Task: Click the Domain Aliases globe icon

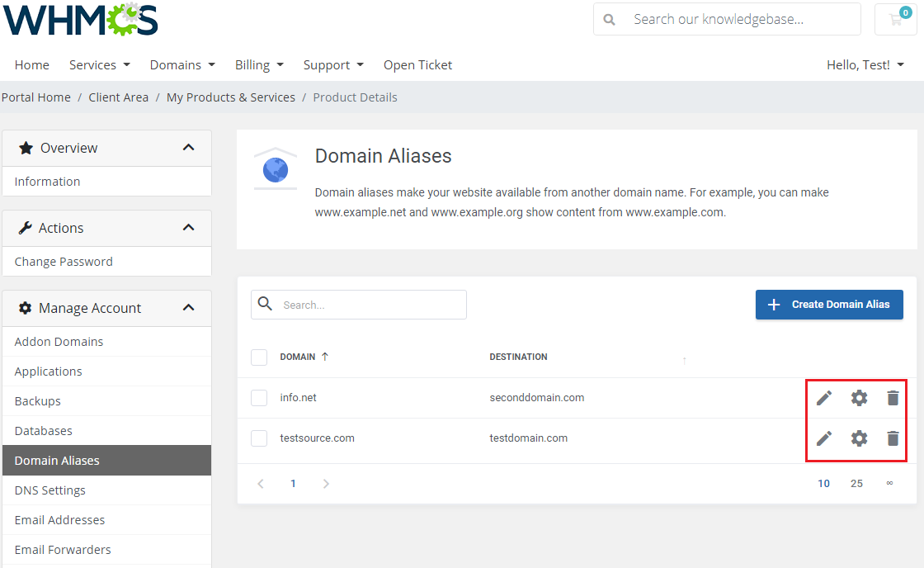Action: click(x=276, y=170)
